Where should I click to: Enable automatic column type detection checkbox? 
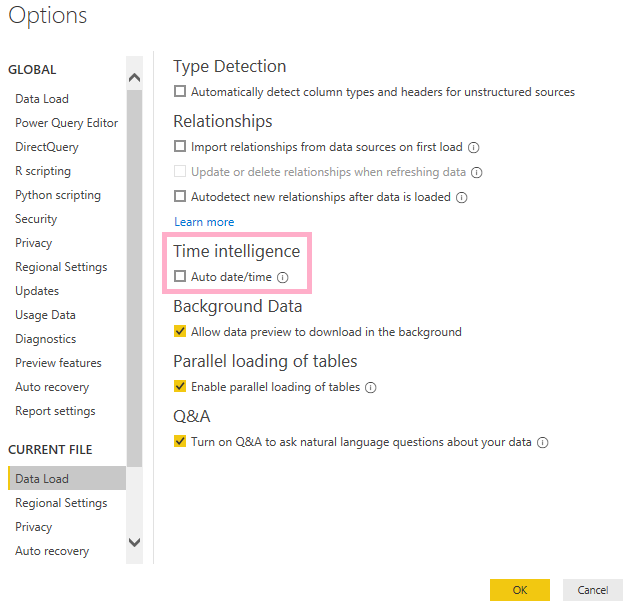click(180, 91)
